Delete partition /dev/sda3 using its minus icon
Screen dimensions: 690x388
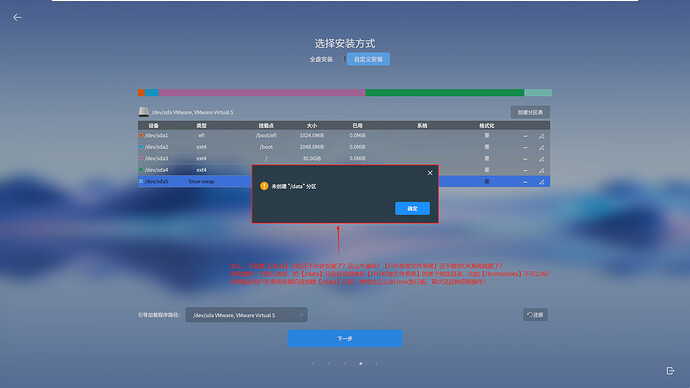525,159
